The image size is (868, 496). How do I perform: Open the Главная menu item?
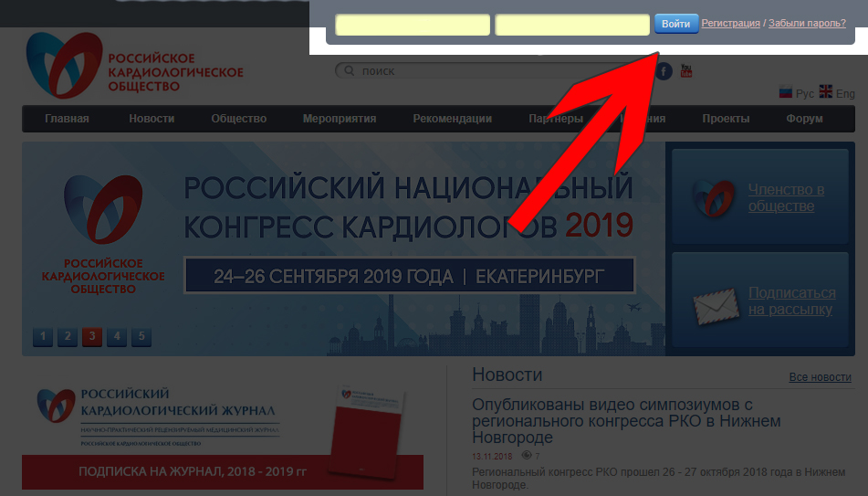click(67, 119)
